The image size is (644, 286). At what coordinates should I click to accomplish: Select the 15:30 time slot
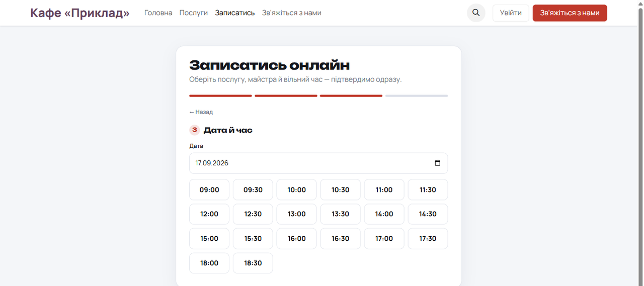[x=253, y=239]
